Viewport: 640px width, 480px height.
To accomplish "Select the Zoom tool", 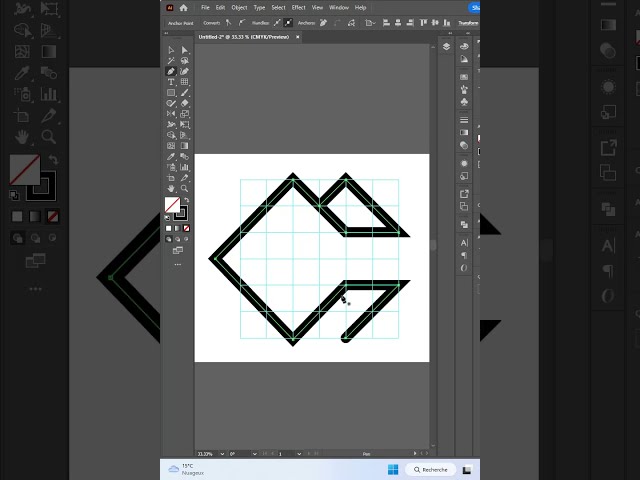I will pos(184,189).
